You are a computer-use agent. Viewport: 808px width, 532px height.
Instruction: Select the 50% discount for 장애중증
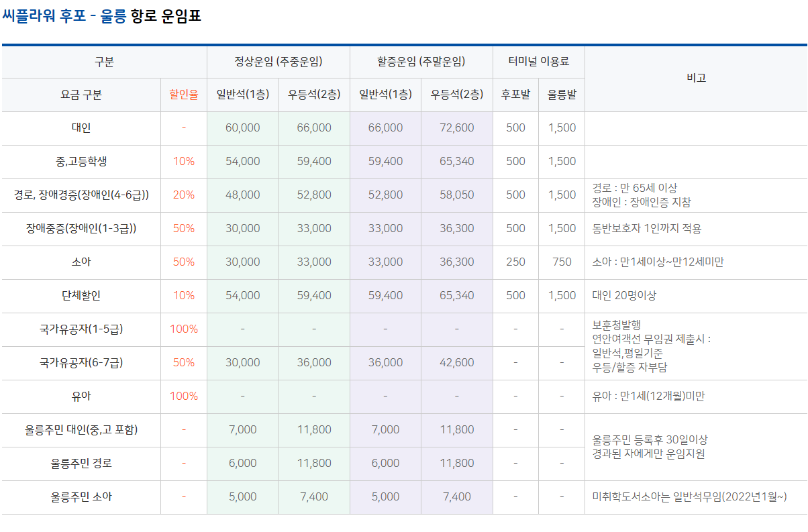coord(184,229)
